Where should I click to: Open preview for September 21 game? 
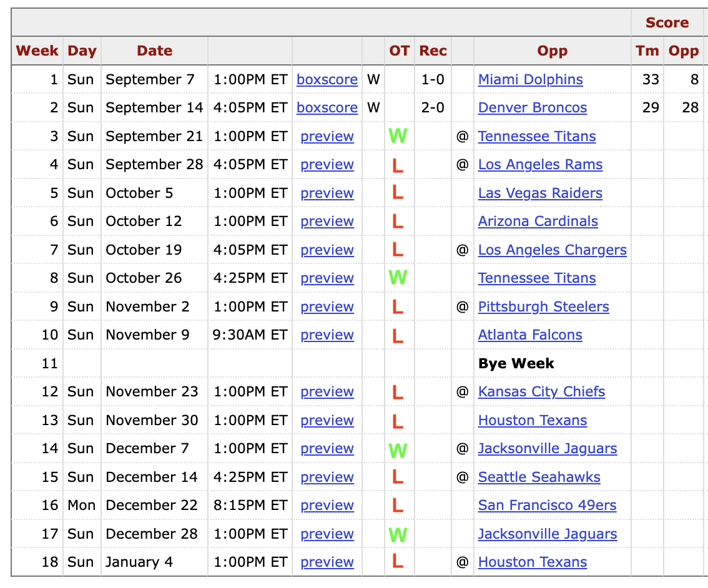click(x=327, y=136)
